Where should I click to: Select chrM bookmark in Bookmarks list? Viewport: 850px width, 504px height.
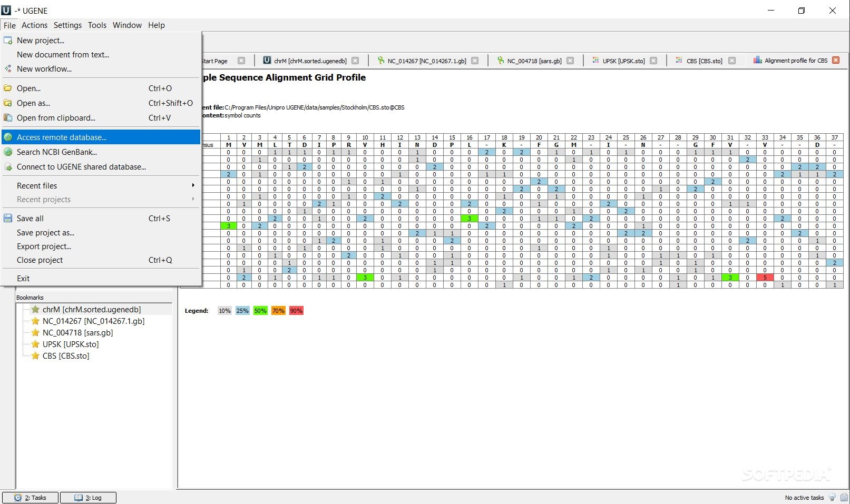[x=92, y=310]
